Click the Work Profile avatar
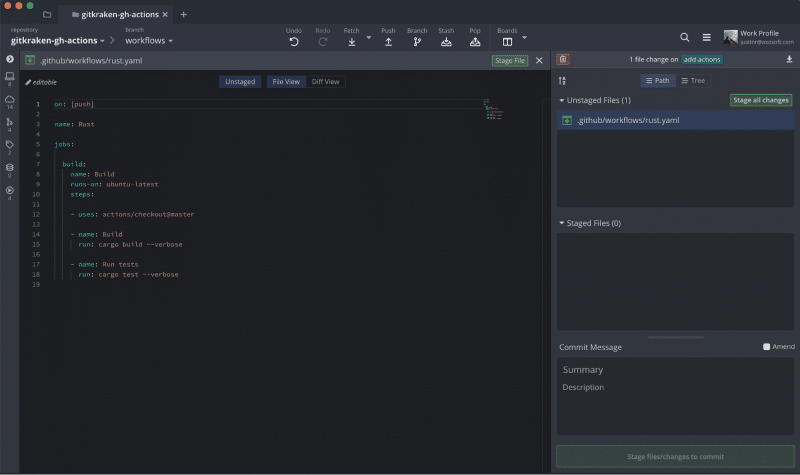800x475 pixels. (731, 37)
